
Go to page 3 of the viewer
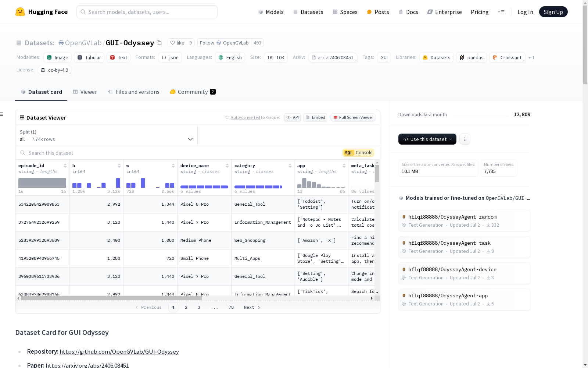[x=199, y=307]
